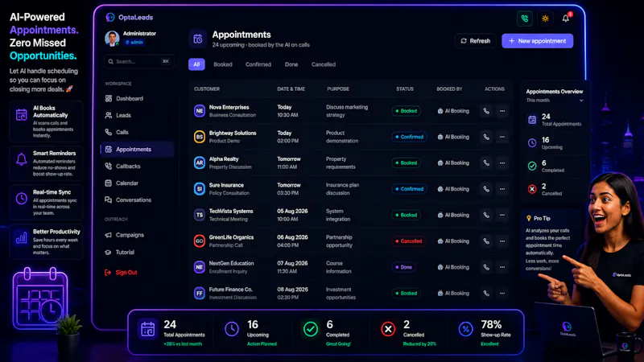644x362 pixels.
Task: Click the GO avatar for GreenLife Organics
Action: pos(199,241)
